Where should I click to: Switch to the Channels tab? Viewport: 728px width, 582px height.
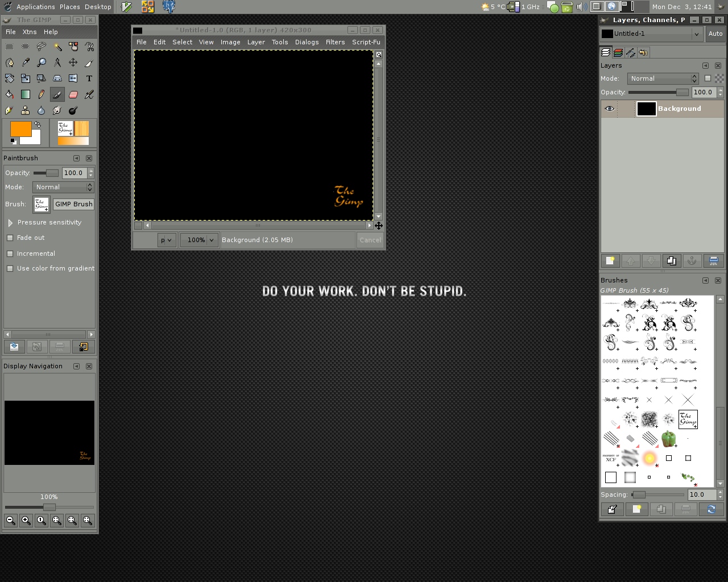click(x=618, y=53)
